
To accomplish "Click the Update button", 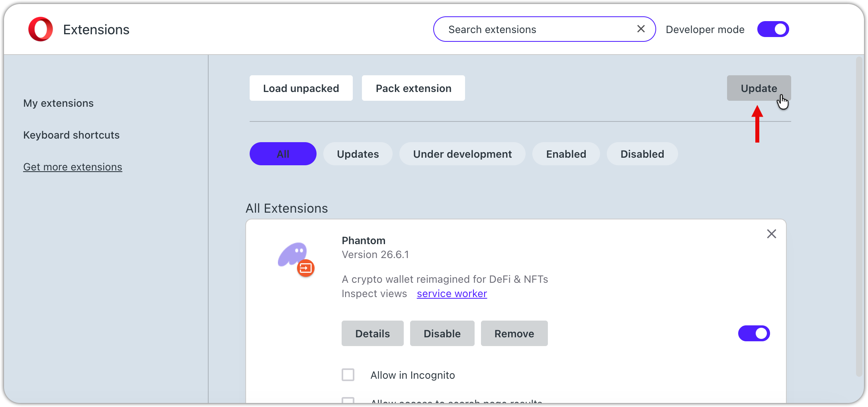I will tap(759, 88).
